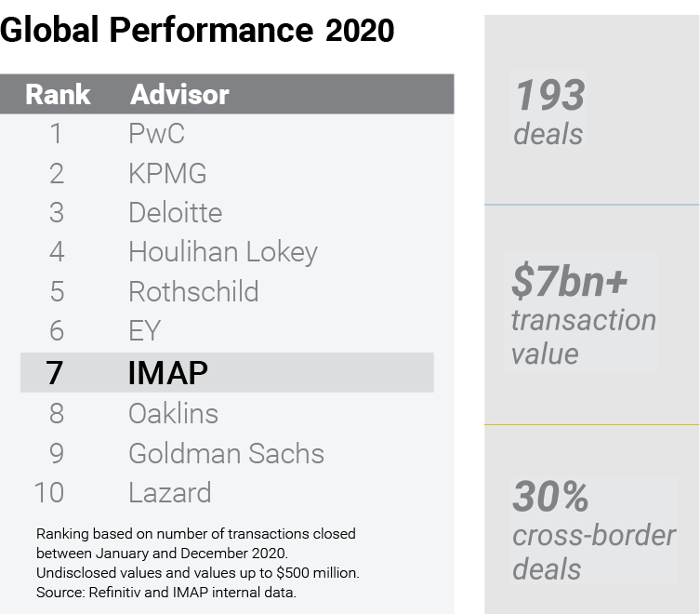Select the Deloitte row
Image resolution: width=700 pixels, height=614 pixels.
click(227, 212)
